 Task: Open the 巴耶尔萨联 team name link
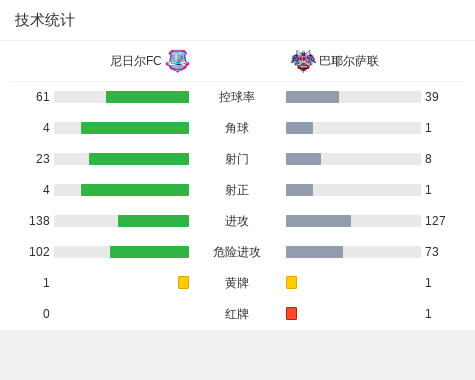[x=349, y=61]
